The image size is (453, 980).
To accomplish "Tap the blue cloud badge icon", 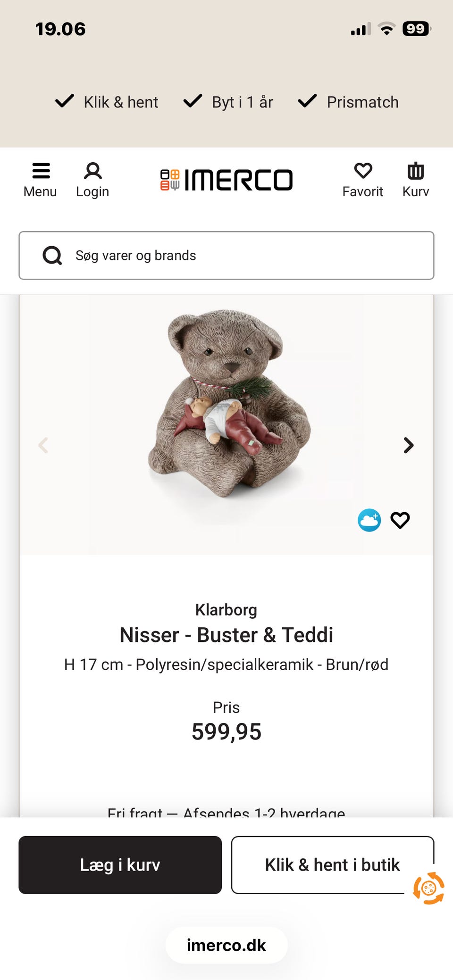I will (x=369, y=520).
